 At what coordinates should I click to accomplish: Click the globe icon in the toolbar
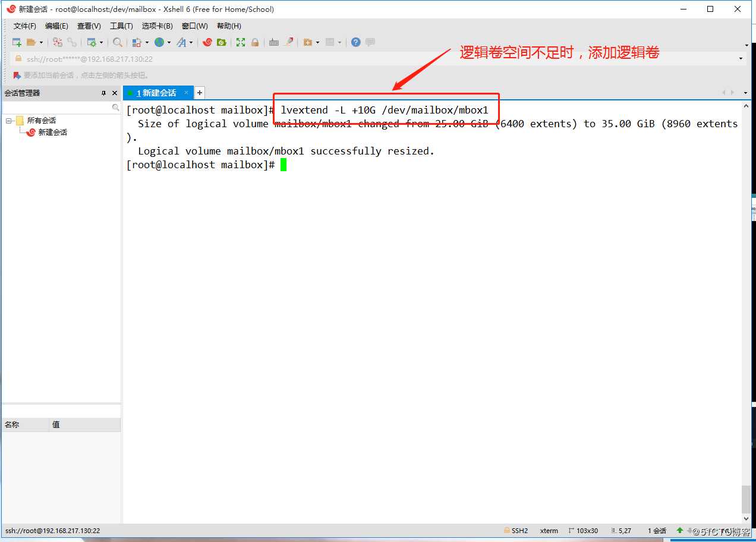[159, 42]
